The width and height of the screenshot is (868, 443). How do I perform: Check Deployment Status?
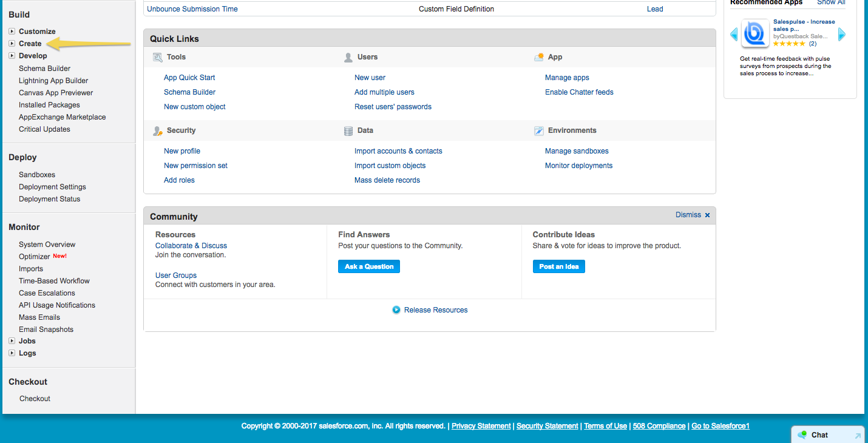click(49, 199)
